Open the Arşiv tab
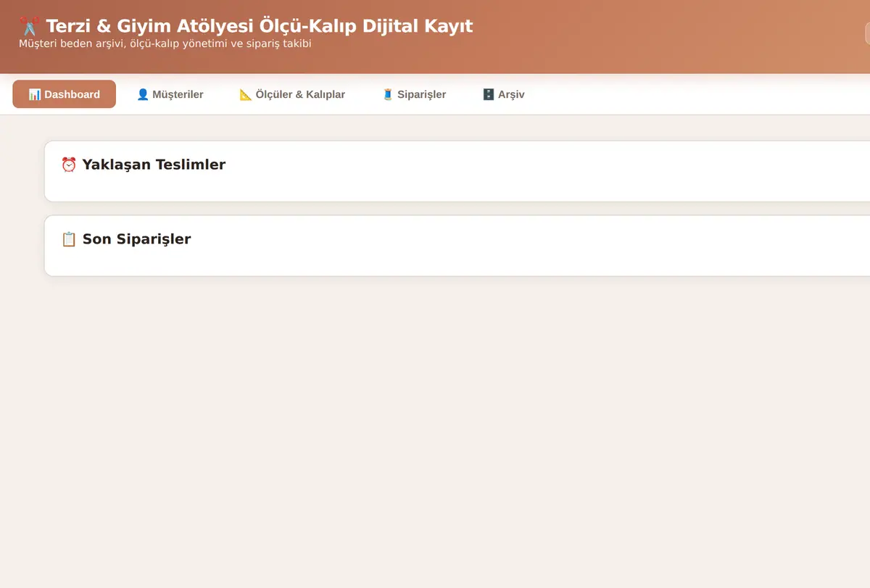Viewport: 870px width, 588px height. 503,94
